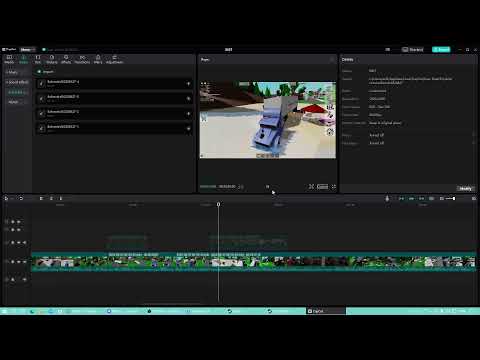The width and height of the screenshot is (480, 360).
Task: Click the Export button
Action: pyautogui.click(x=441, y=50)
